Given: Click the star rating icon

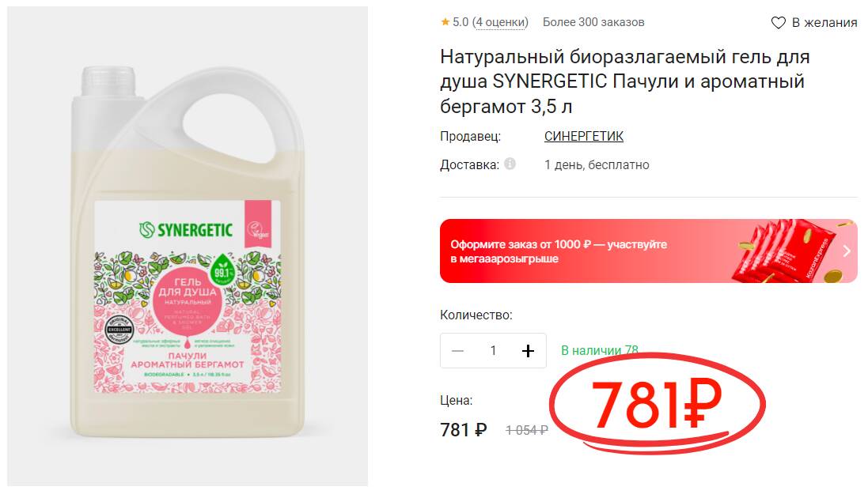Looking at the screenshot, I should coord(445,22).
